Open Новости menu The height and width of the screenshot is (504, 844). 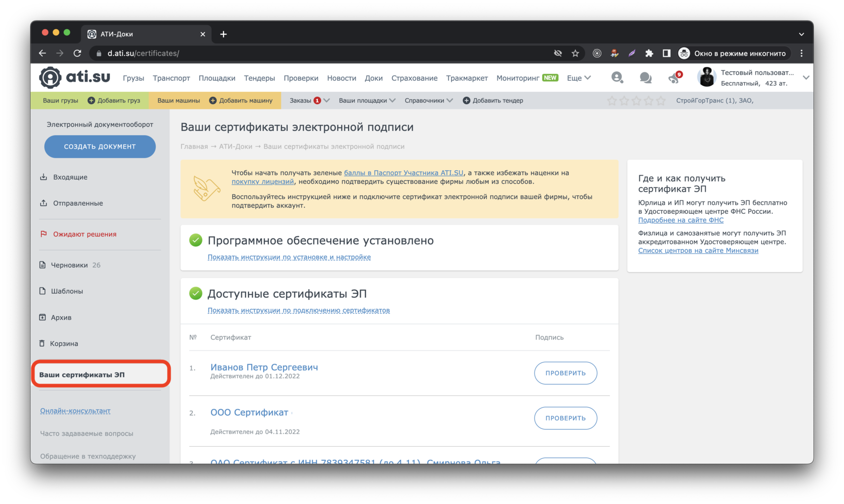pos(342,78)
